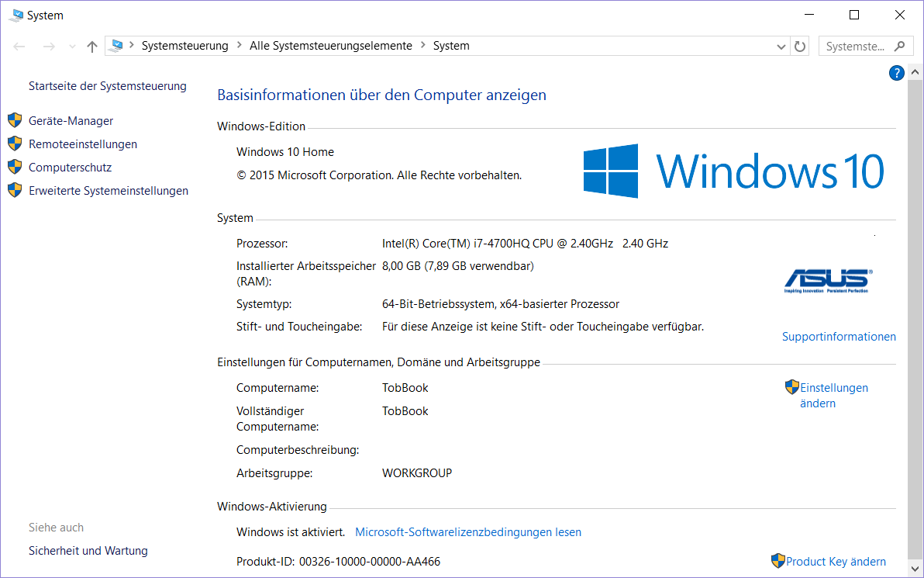The image size is (924, 578).
Task: Select the Windows 10 Home text
Action: pyautogui.click(x=285, y=152)
